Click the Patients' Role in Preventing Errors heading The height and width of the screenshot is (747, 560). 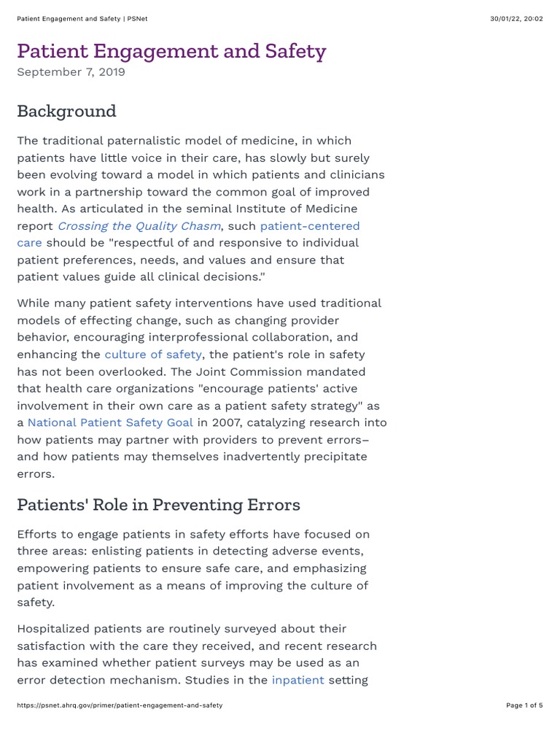point(158,505)
